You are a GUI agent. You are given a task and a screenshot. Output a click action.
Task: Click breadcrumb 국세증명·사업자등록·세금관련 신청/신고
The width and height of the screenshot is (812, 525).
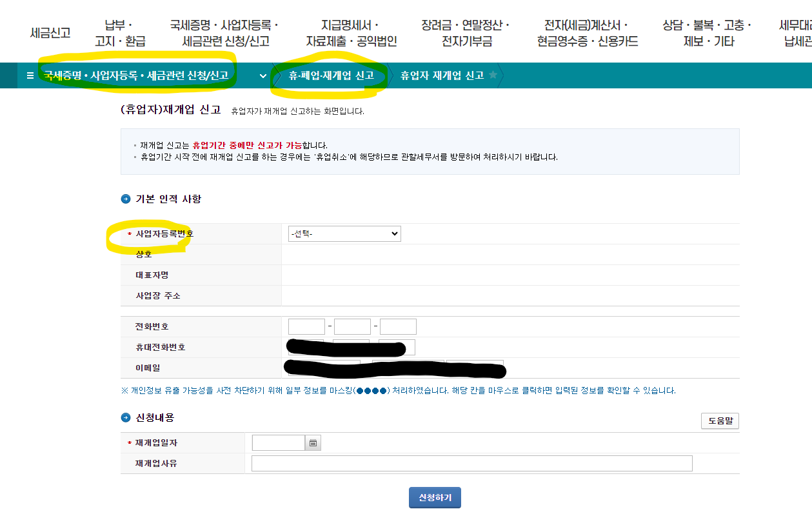pyautogui.click(x=136, y=75)
